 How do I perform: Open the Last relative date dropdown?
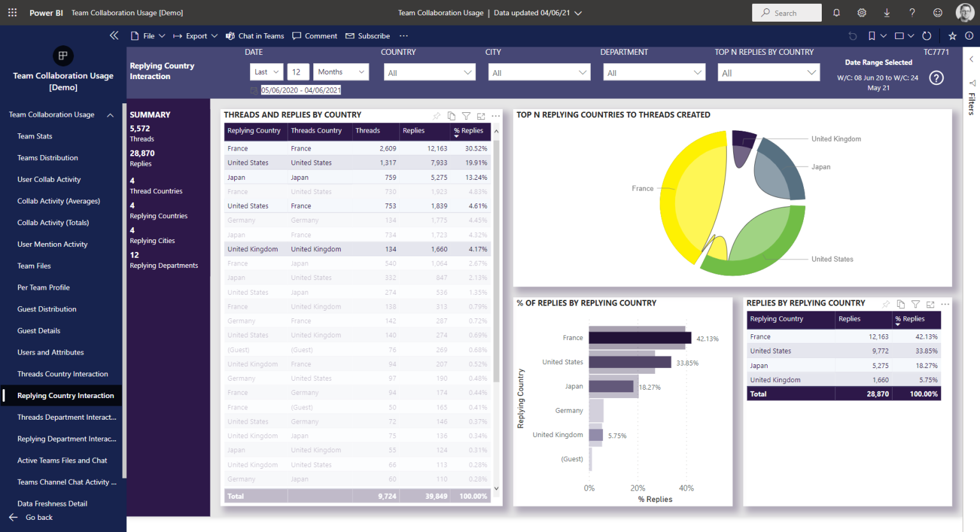click(x=267, y=72)
